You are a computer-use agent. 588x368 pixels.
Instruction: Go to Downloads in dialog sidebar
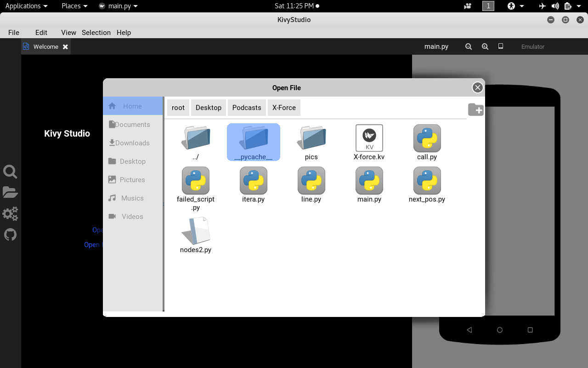(133, 143)
